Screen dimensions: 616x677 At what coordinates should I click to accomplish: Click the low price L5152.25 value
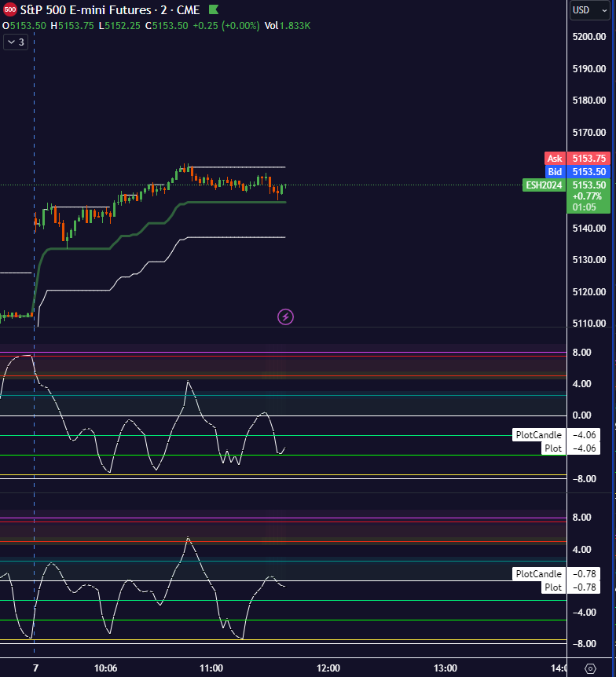[x=119, y=26]
